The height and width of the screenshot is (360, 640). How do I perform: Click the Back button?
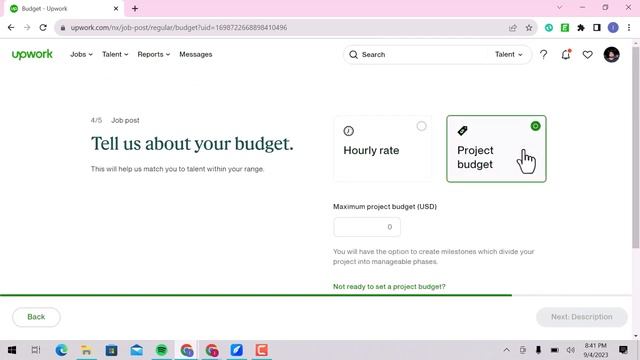point(36,317)
